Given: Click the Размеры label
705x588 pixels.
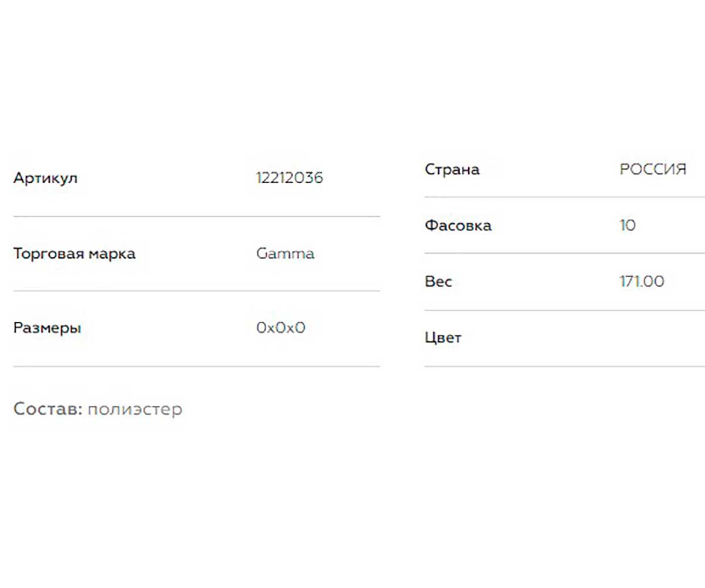Looking at the screenshot, I should click(x=47, y=328).
